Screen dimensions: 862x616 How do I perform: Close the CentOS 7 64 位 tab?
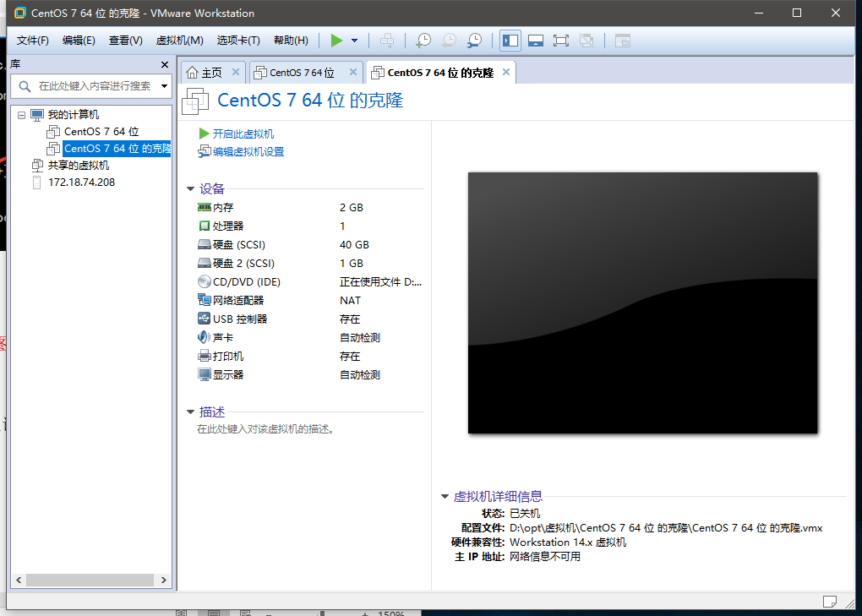(353, 72)
